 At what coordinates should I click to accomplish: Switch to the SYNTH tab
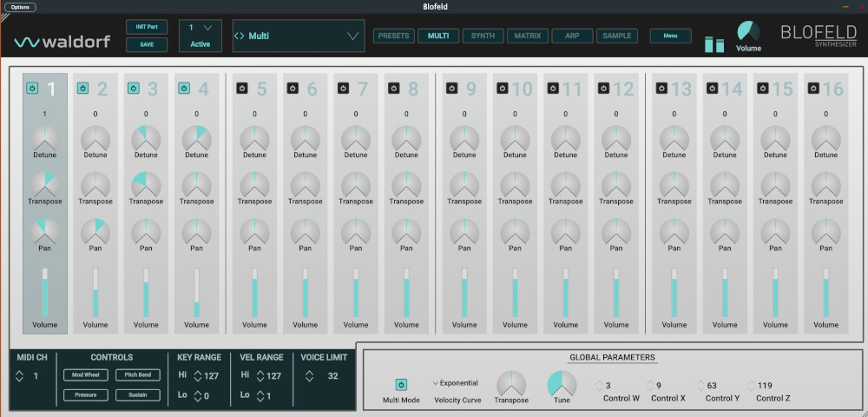coord(483,36)
